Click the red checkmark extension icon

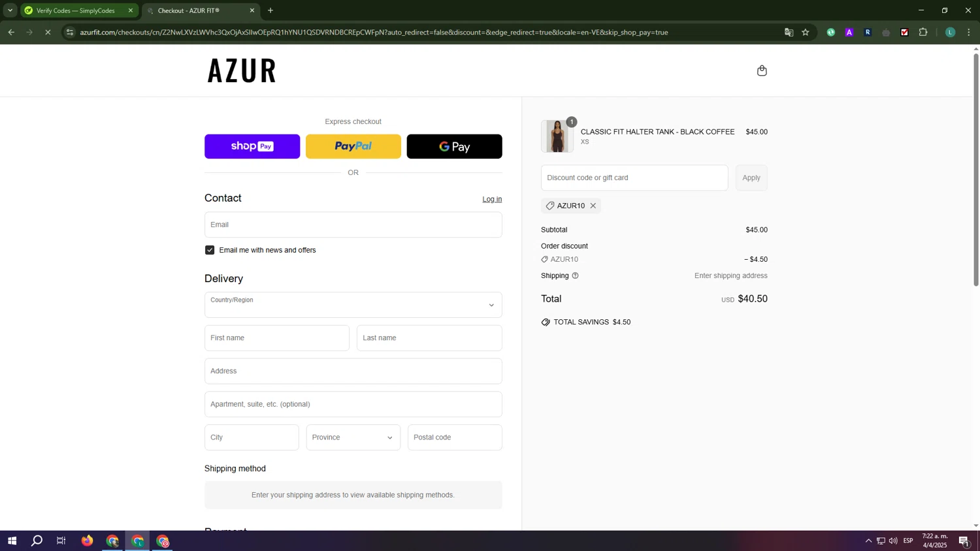point(905,32)
